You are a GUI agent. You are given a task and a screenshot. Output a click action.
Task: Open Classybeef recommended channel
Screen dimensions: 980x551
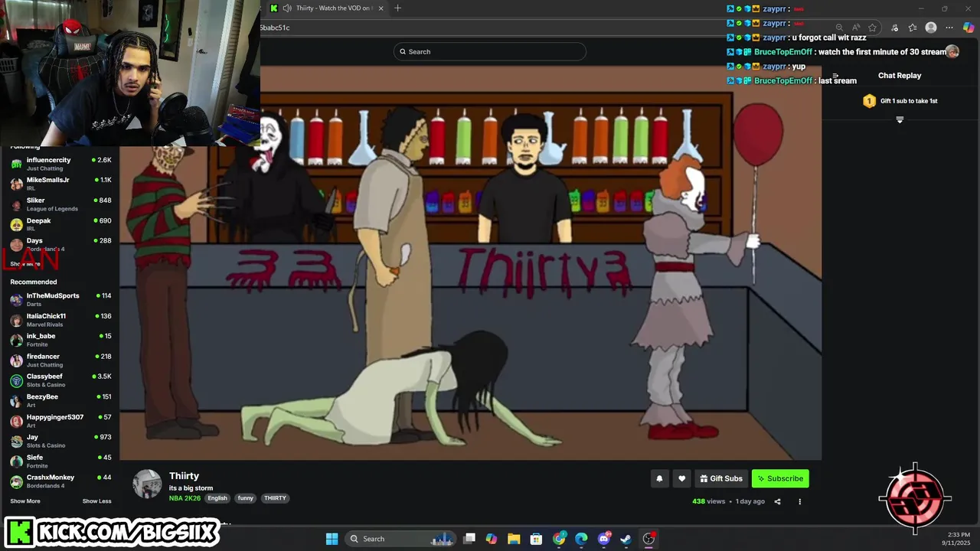pyautogui.click(x=60, y=380)
